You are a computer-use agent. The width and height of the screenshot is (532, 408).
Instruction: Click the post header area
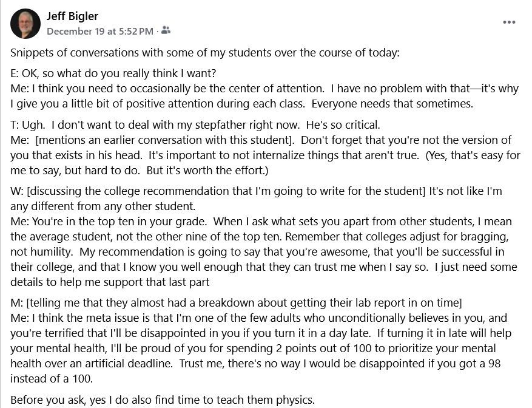point(91,22)
